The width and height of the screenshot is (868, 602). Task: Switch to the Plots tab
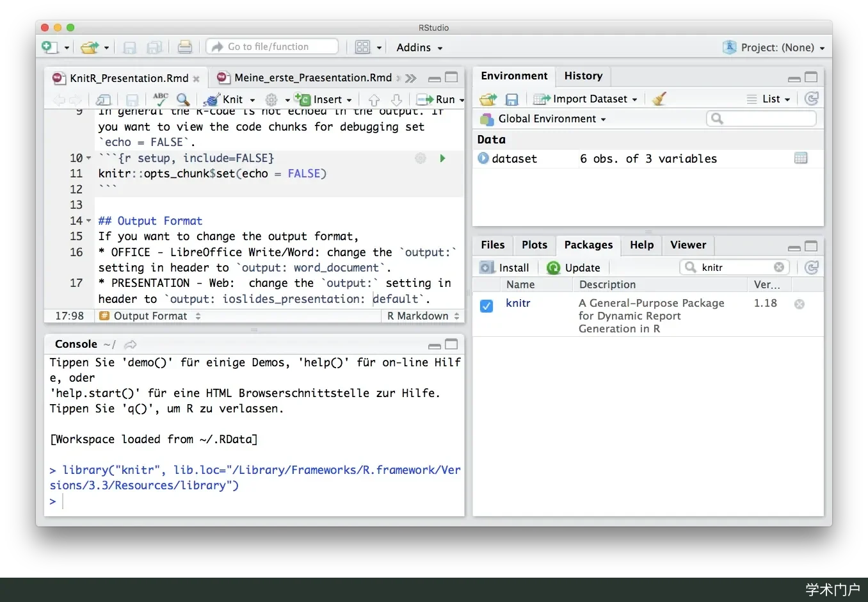(534, 245)
